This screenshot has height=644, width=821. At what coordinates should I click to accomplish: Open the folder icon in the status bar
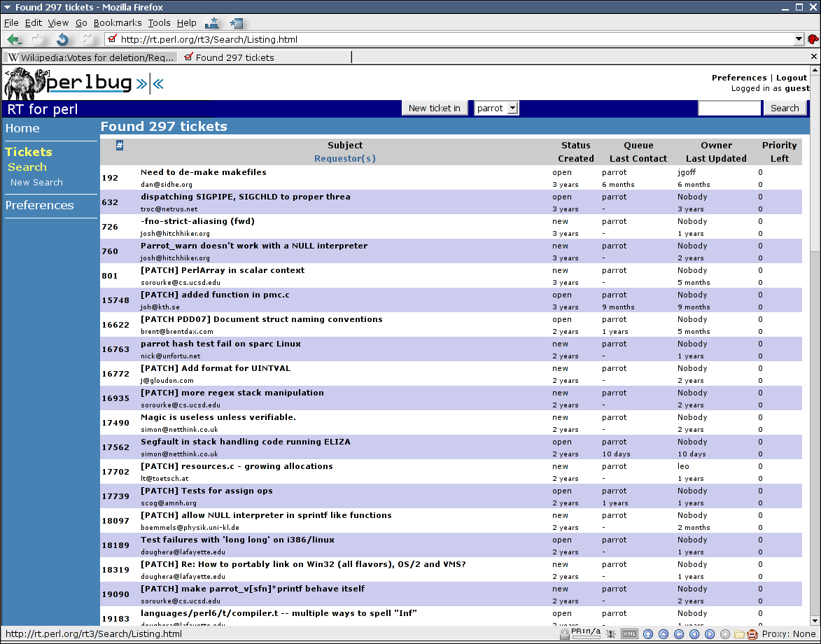tap(739, 634)
